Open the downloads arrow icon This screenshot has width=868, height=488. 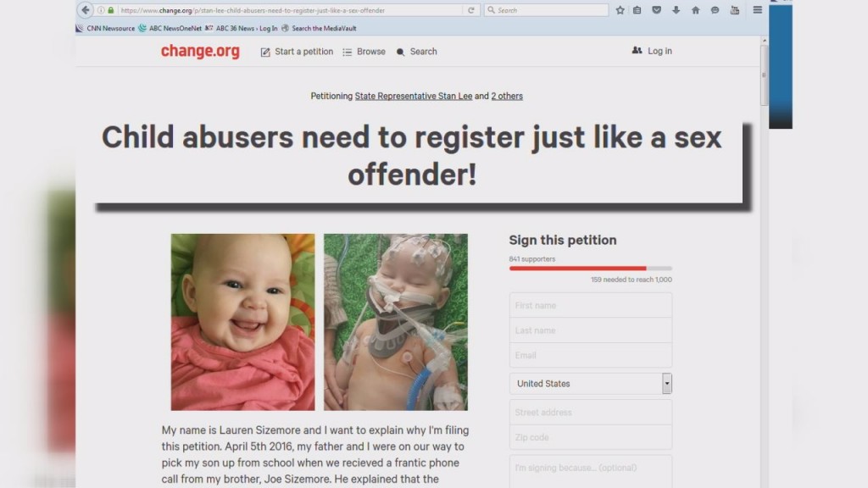[676, 10]
